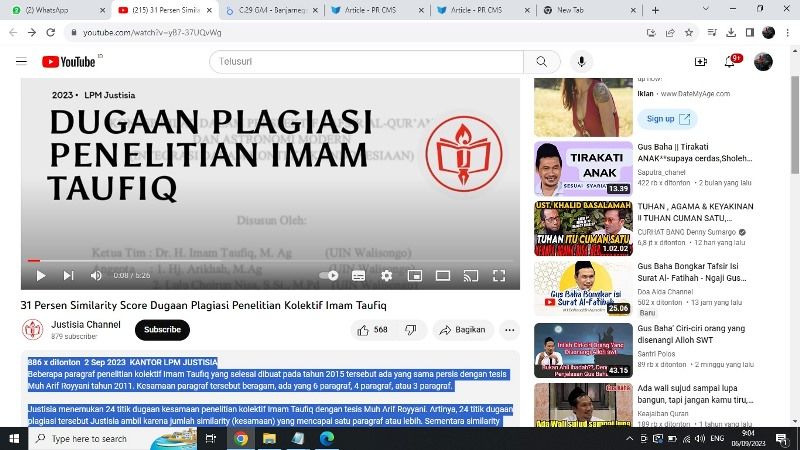800x450 pixels.
Task: Open Gus Baha Bongkar Tafsir video title
Action: (x=692, y=272)
